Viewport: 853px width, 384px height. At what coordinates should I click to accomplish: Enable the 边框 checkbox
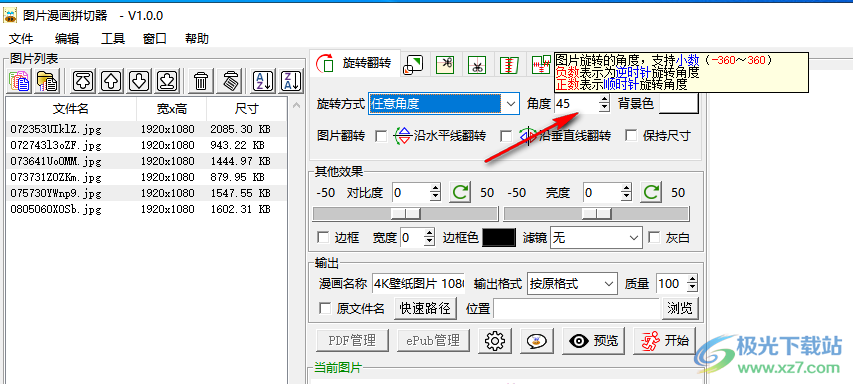pyautogui.click(x=323, y=238)
